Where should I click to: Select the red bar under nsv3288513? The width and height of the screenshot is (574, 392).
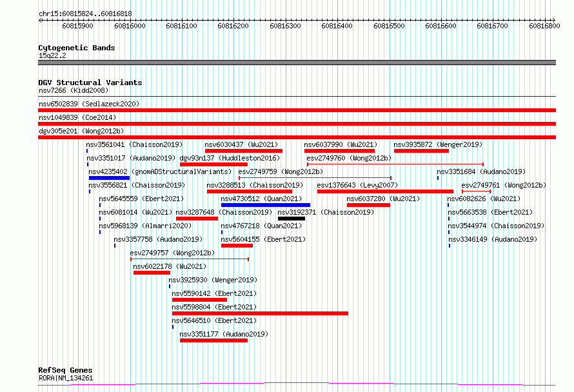(x=250, y=191)
